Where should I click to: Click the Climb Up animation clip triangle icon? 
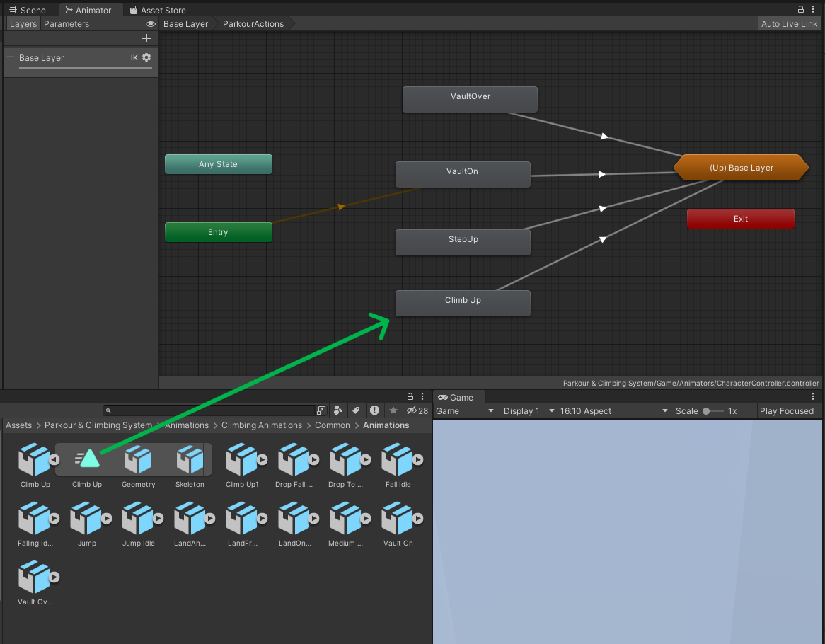[87, 459]
